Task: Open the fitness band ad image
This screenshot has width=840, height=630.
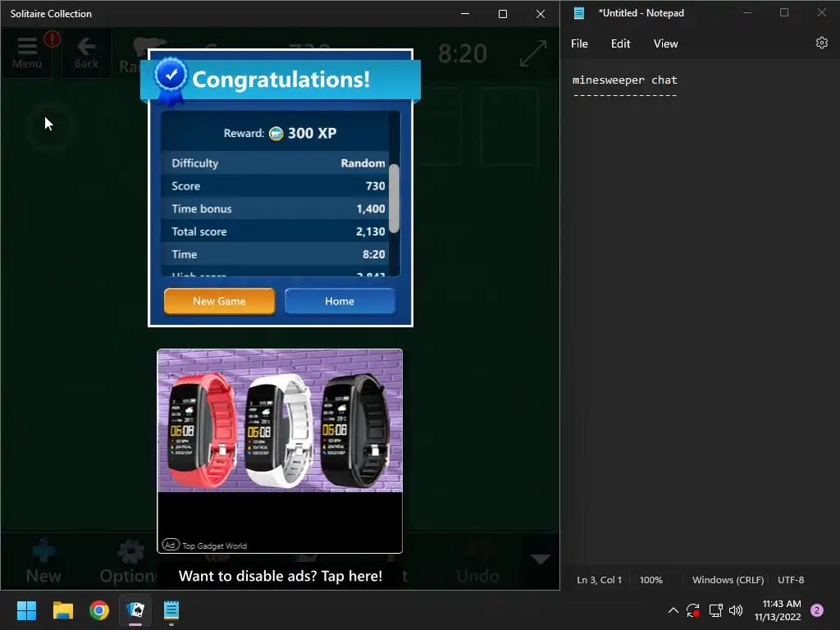Action: coord(280,421)
